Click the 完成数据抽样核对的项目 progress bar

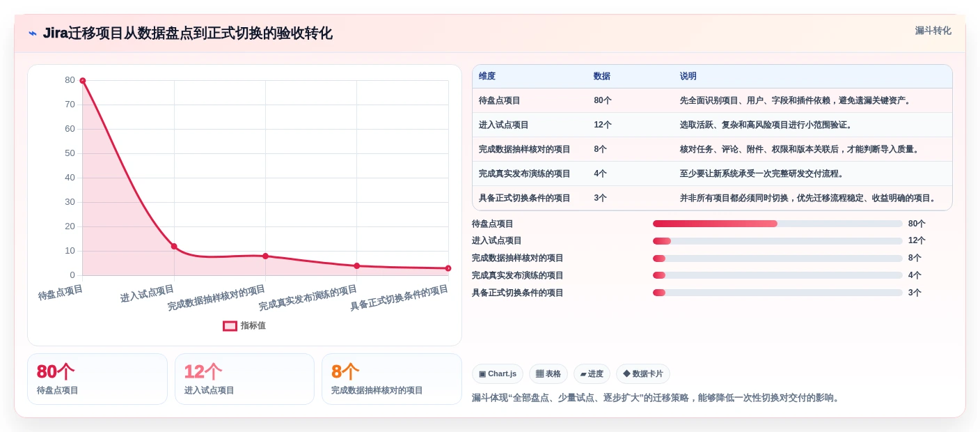777,259
